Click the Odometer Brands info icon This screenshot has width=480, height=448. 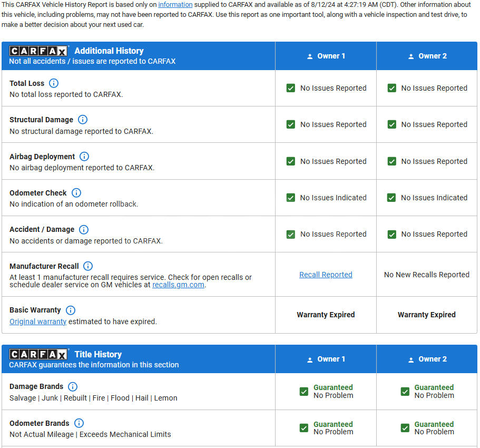79,423
